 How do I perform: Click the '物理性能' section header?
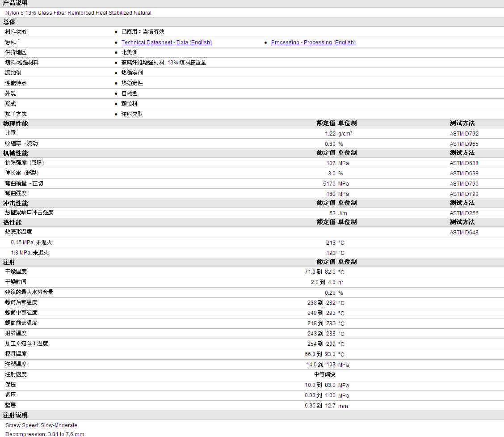point(16,123)
